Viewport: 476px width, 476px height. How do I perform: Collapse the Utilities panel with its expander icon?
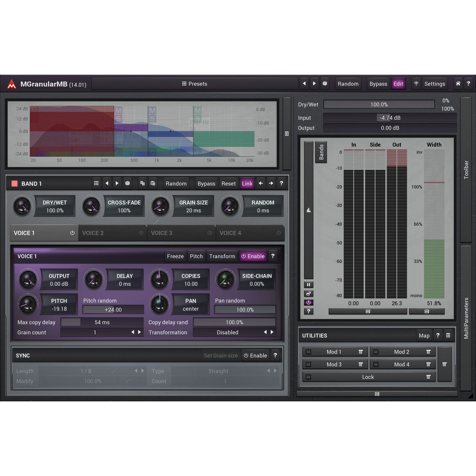pyautogui.click(x=448, y=335)
